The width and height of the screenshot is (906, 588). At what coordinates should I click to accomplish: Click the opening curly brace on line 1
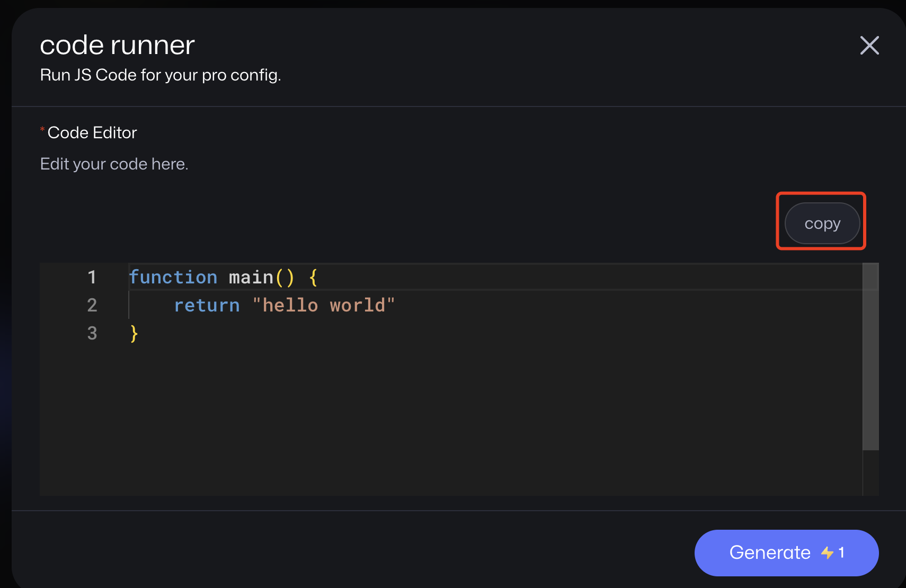313,277
